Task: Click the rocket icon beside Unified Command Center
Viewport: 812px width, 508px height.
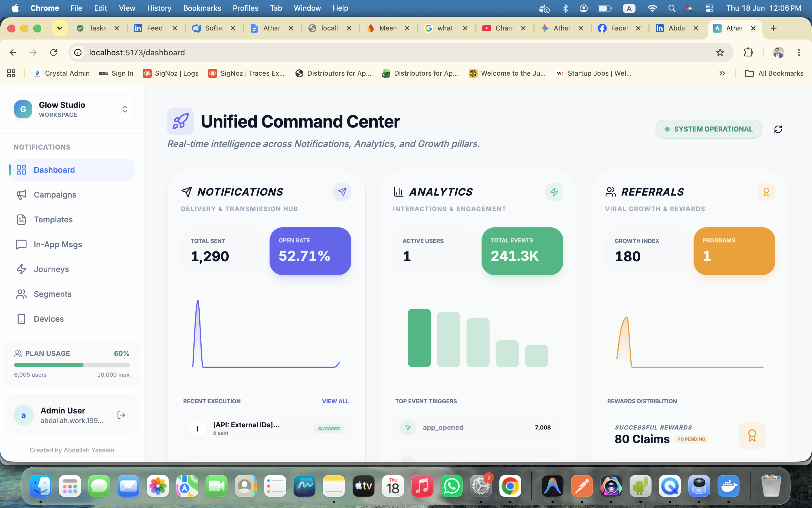Action: click(x=180, y=121)
